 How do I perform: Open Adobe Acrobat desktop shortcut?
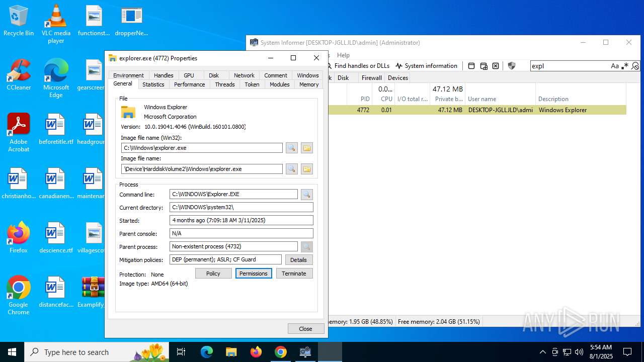pyautogui.click(x=19, y=133)
